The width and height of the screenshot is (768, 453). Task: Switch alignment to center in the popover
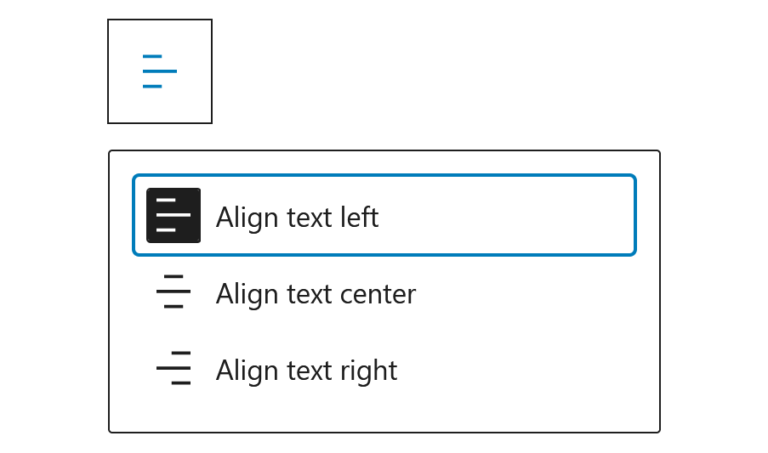(x=384, y=291)
